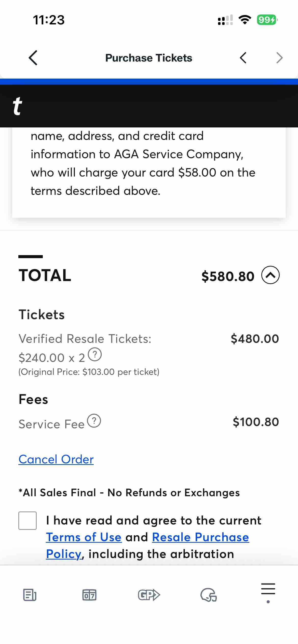Collapse the TOTAL price breakdown
298x644 pixels.
270,275
